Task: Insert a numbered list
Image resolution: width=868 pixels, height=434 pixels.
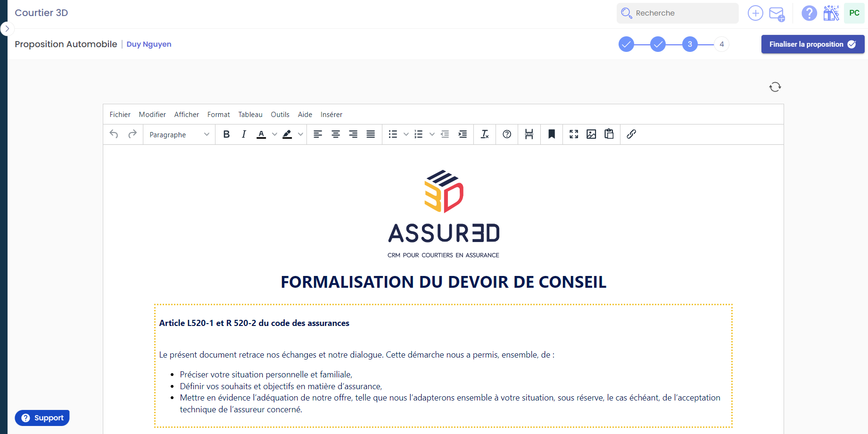Action: click(419, 134)
